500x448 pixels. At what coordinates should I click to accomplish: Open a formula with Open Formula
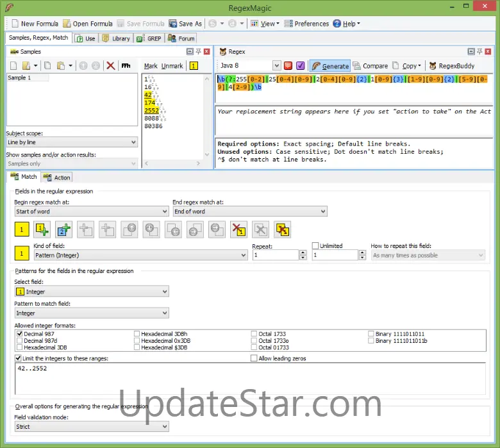88,24
